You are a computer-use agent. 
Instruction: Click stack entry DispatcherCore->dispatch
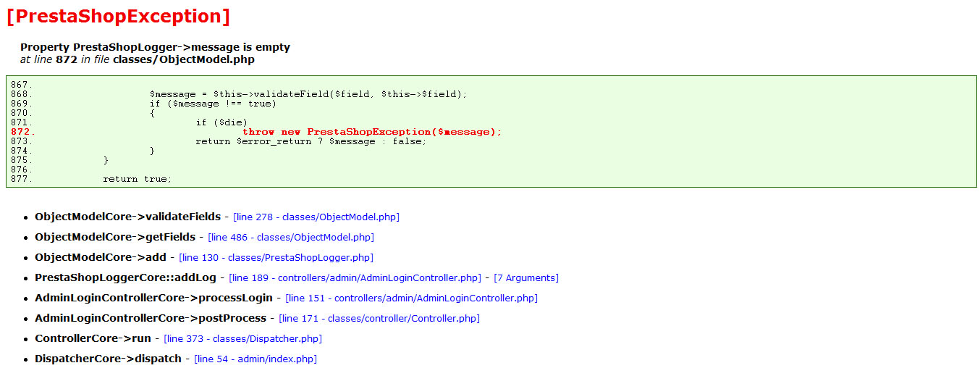pos(108,359)
